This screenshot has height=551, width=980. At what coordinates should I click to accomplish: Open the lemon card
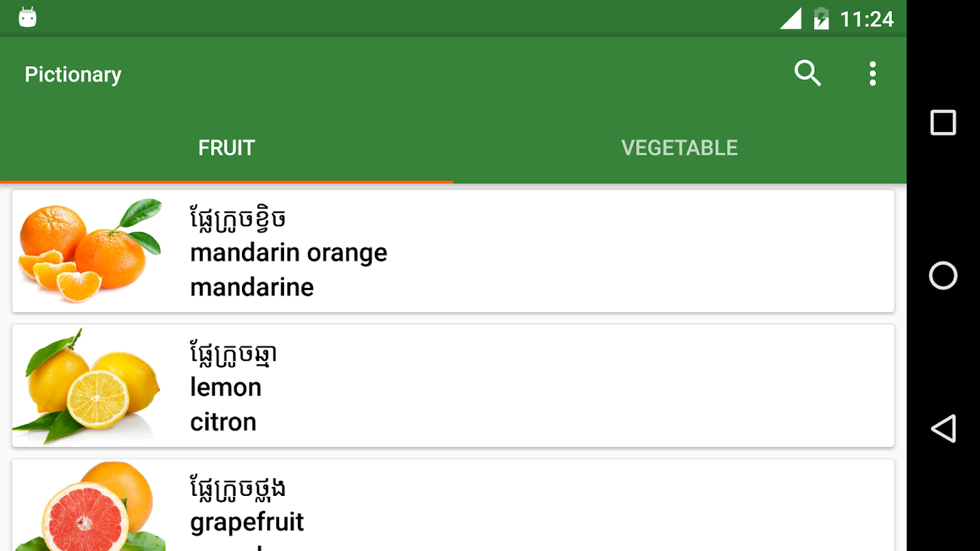pos(538,386)
